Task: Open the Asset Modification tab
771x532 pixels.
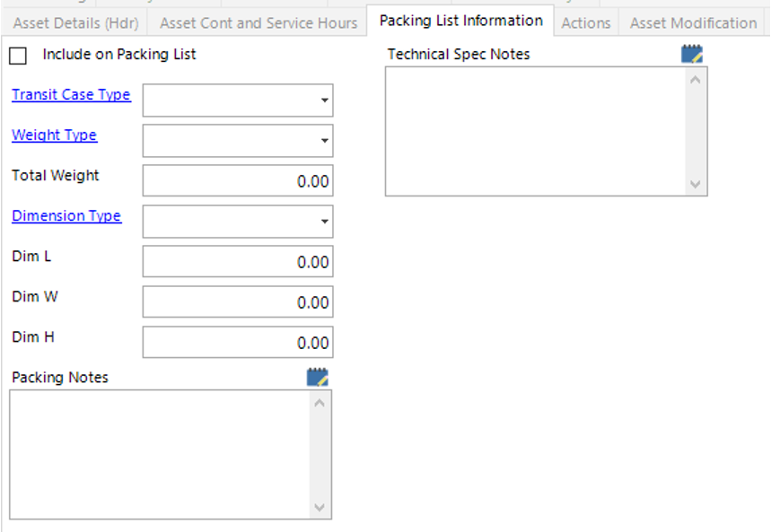Action: 693,23
